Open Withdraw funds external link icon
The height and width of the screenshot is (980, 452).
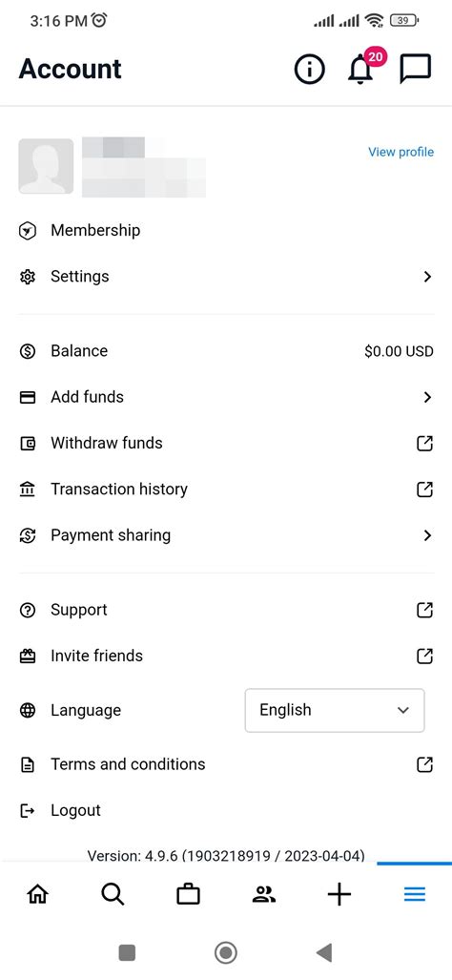click(424, 443)
